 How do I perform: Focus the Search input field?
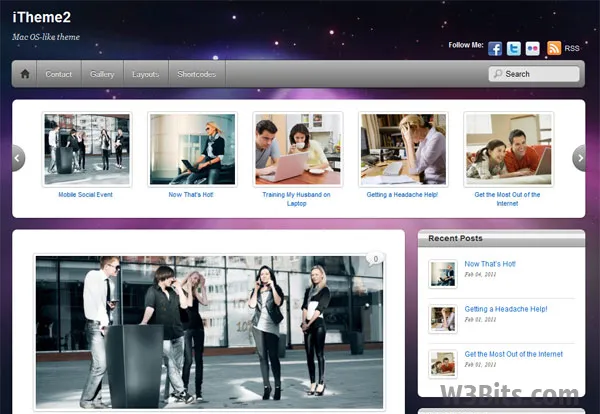[x=534, y=74]
